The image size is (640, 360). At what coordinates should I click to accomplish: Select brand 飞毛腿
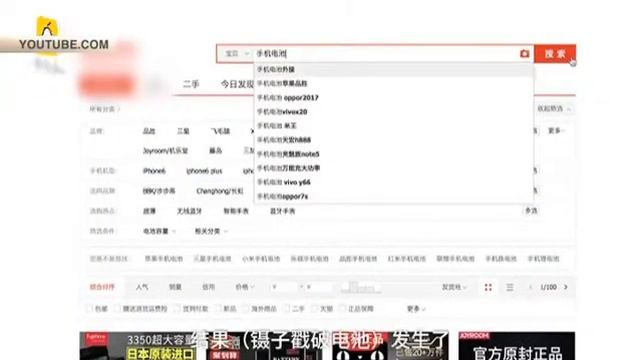(220, 131)
